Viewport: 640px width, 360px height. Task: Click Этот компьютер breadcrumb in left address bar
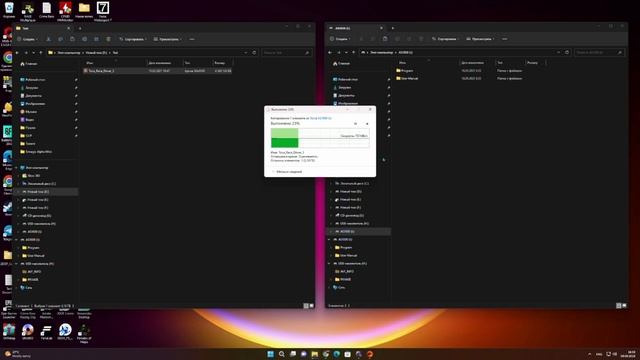(69, 53)
